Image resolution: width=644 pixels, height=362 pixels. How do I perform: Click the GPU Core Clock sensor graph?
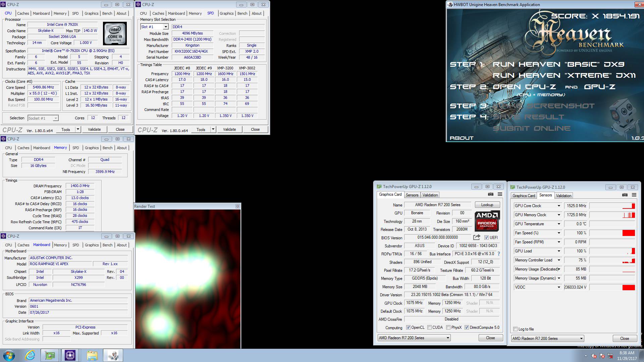tap(612, 206)
